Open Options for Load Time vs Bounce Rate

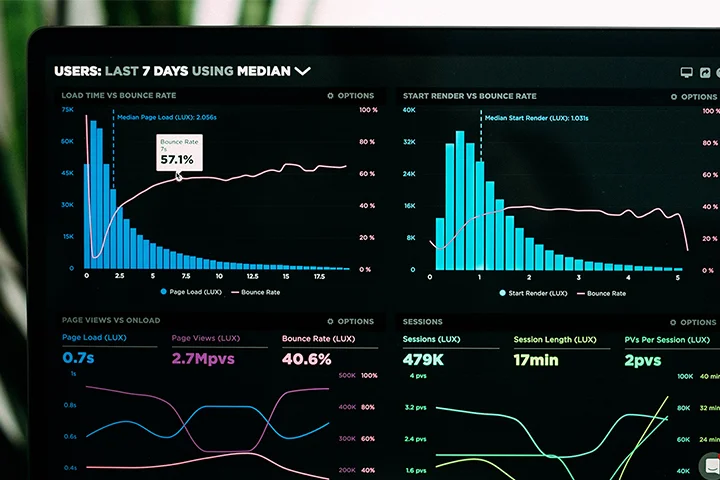coord(351,96)
